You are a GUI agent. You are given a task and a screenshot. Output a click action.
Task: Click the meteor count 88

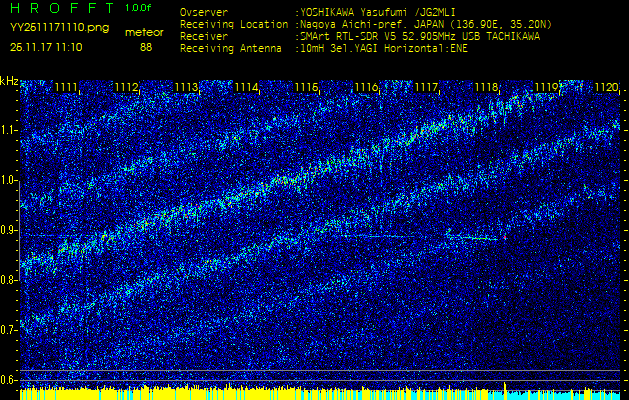point(146,47)
